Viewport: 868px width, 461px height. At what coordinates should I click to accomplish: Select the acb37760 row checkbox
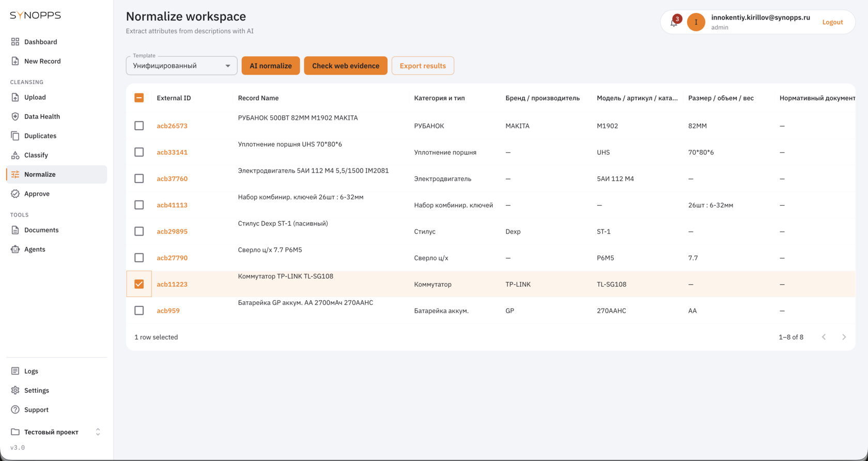coord(139,178)
